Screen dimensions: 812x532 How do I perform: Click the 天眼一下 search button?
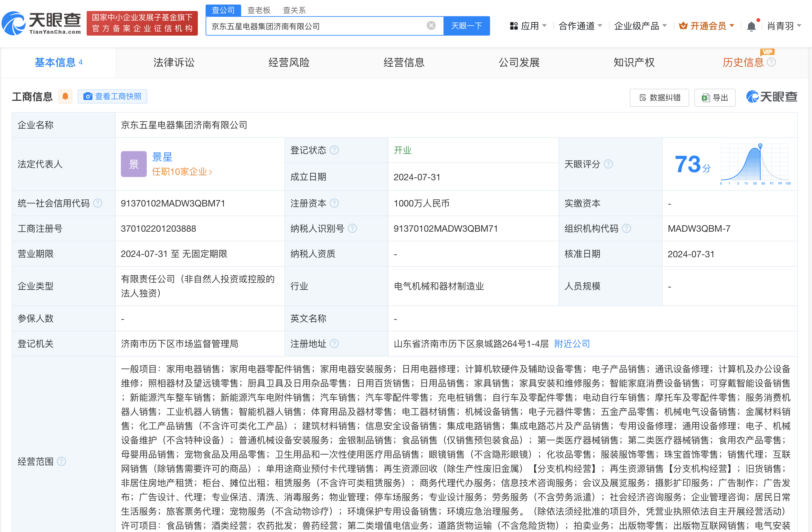(466, 26)
